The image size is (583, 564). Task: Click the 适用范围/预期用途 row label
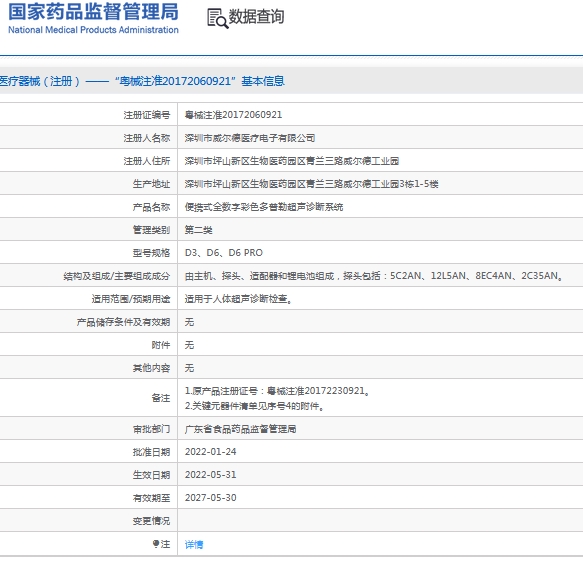(131, 299)
